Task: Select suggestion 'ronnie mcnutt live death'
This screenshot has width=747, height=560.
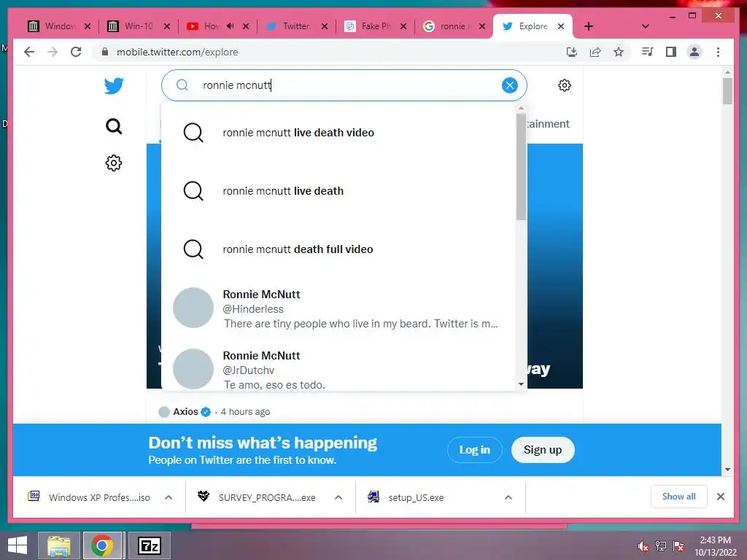Action: (338, 191)
